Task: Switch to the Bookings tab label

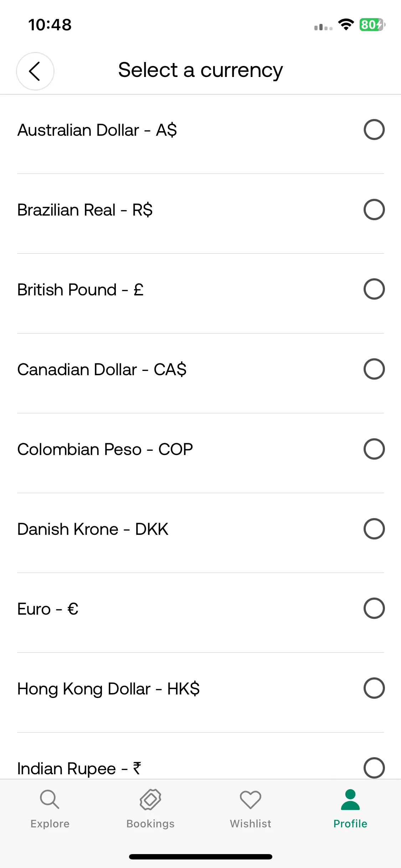Action: (x=150, y=824)
